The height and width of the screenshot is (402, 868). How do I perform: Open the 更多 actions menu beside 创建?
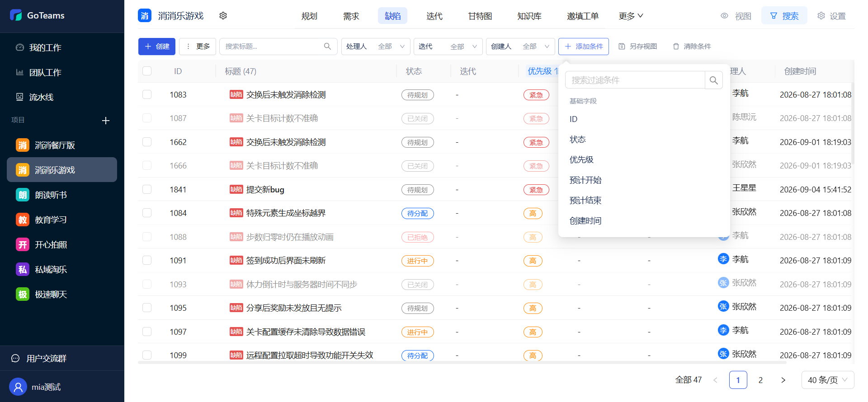pos(198,47)
